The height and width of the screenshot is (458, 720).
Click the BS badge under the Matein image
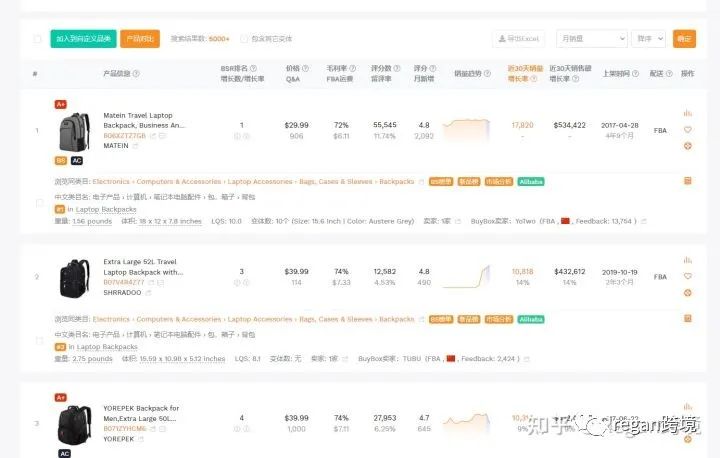[61, 160]
